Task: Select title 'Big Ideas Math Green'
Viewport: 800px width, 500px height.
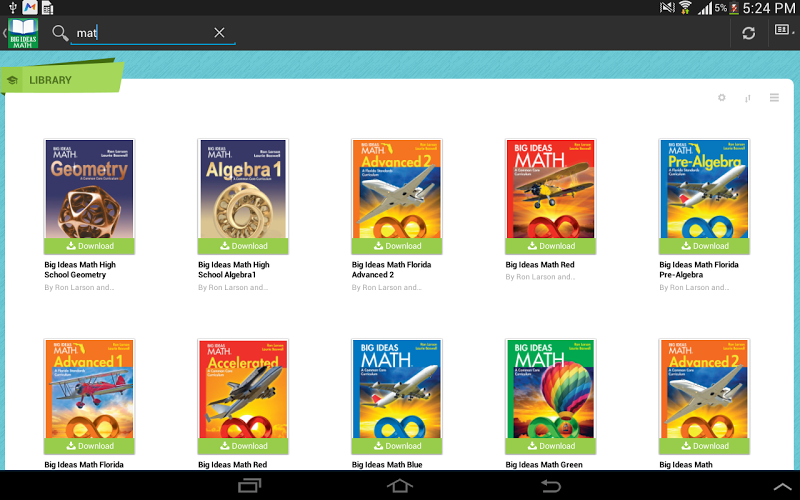Action: 544,465
